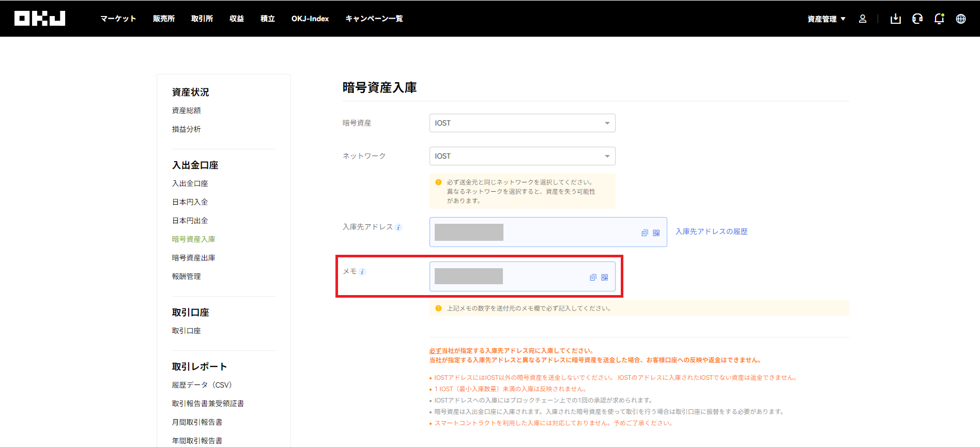Viewport: 980px width, 447px height.
Task: Open the 販売所 menu
Action: click(164, 19)
